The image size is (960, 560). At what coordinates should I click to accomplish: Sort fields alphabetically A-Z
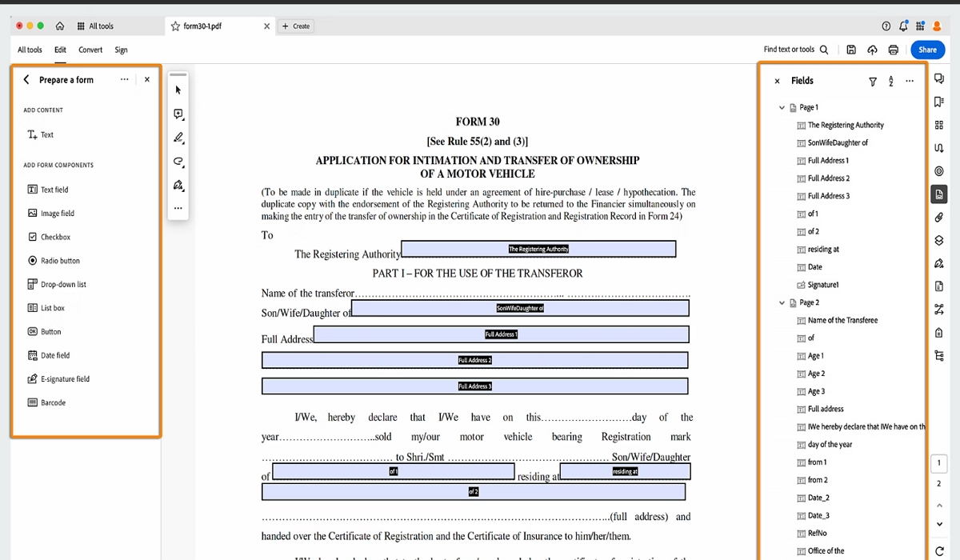[891, 81]
